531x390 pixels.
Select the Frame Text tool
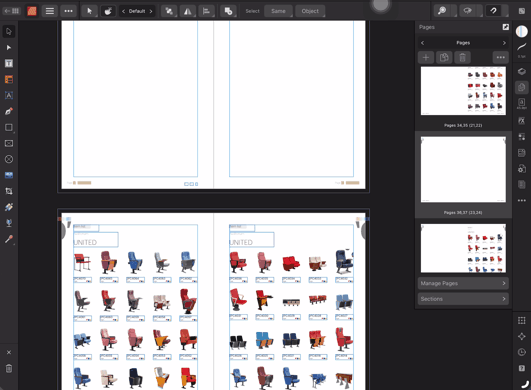[9, 63]
